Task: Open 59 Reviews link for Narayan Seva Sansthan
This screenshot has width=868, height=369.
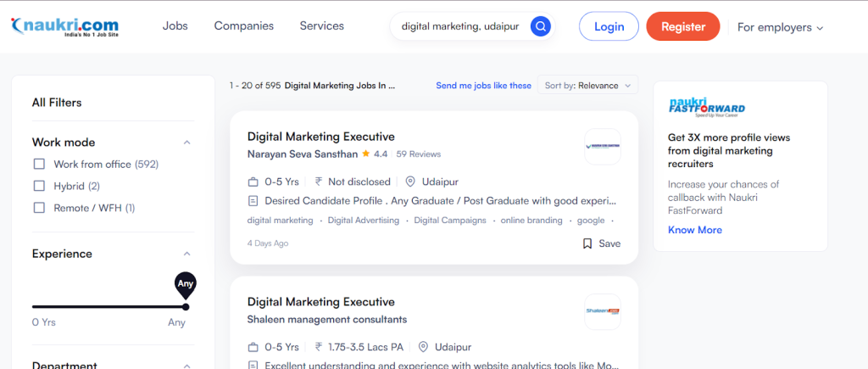Action: pyautogui.click(x=419, y=154)
